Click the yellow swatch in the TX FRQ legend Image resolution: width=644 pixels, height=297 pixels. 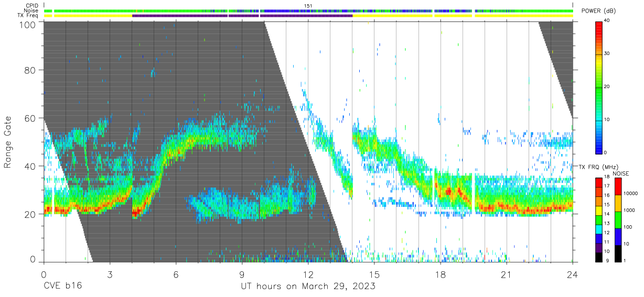599,211
